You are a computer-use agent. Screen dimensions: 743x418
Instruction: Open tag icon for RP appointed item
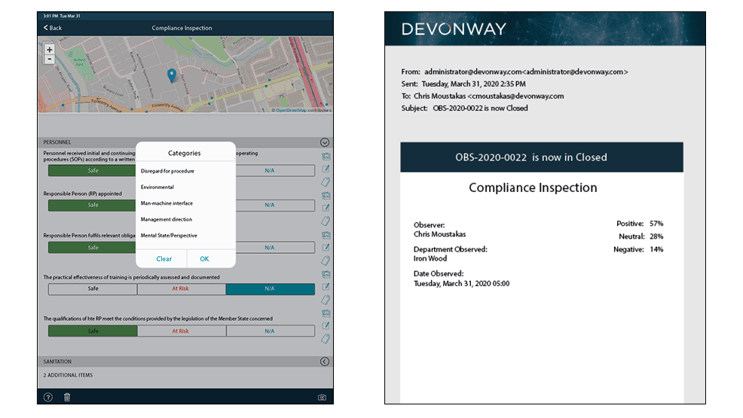(326, 221)
